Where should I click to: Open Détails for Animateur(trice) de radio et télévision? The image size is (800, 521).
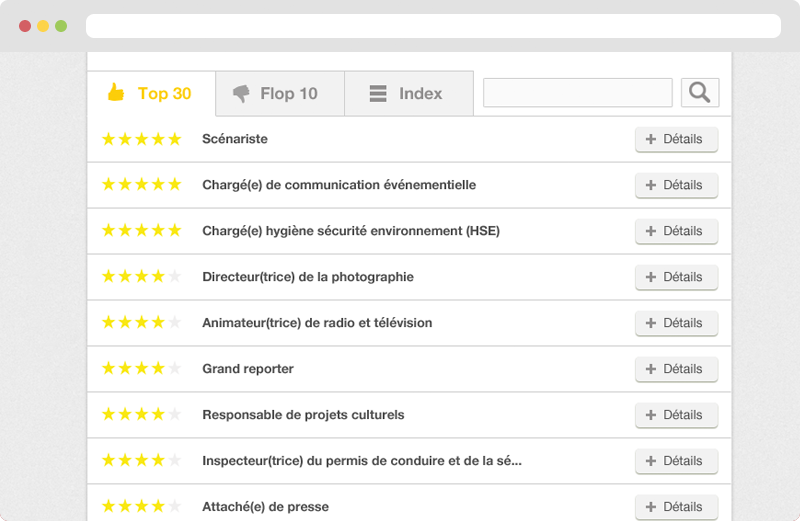click(x=676, y=324)
